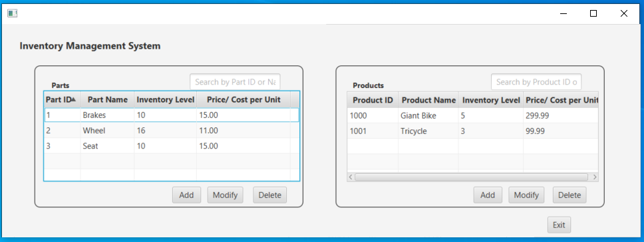Add a new part
The image size is (644, 242).
click(x=186, y=195)
